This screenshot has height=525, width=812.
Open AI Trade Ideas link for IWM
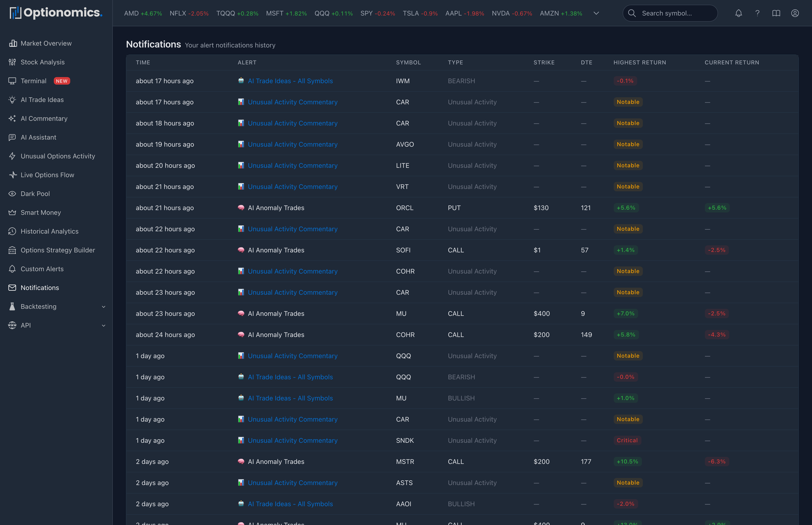[290, 81]
